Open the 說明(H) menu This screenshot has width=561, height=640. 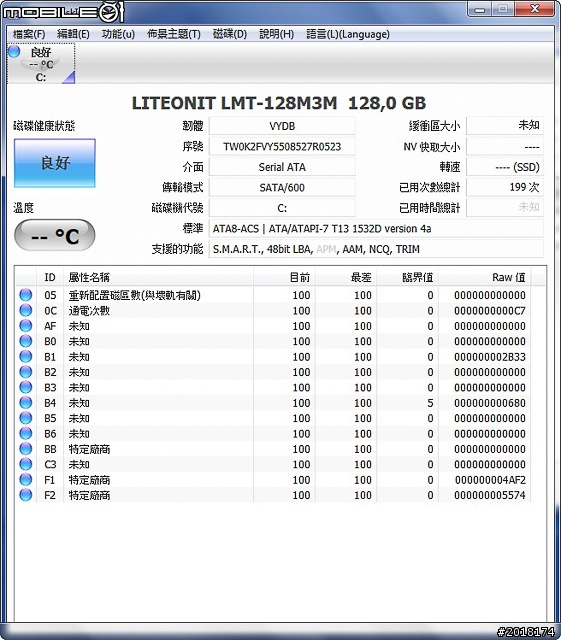276,34
